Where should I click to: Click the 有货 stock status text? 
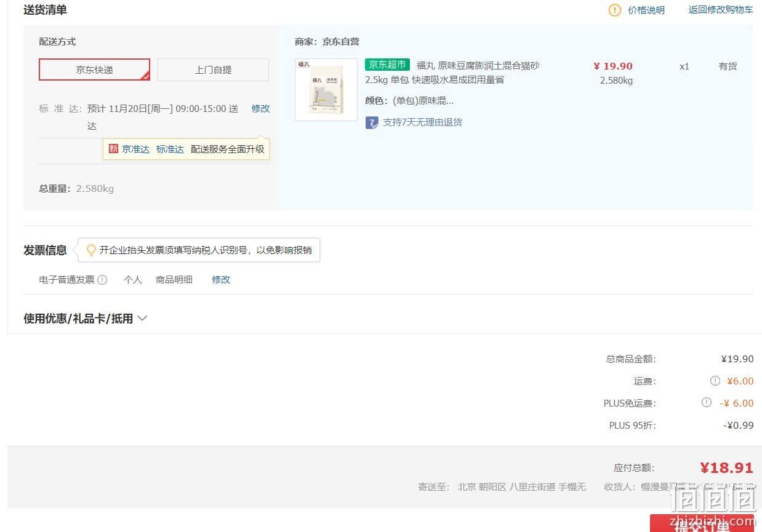click(x=728, y=66)
